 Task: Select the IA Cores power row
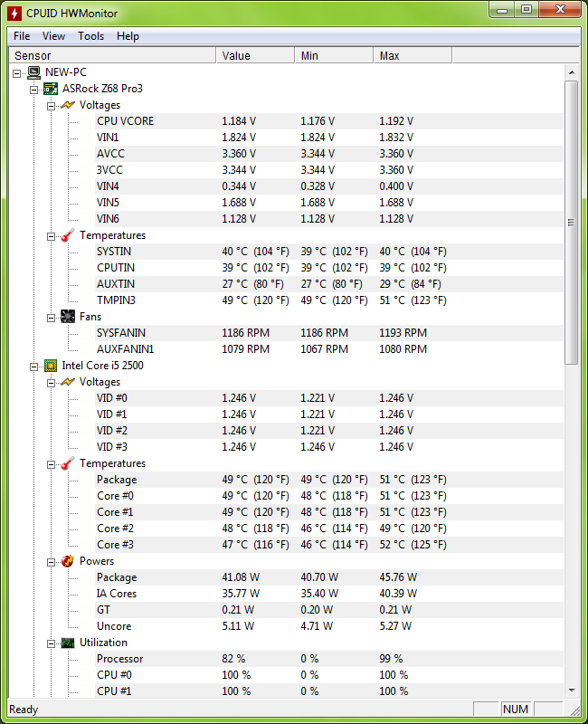coord(329,594)
